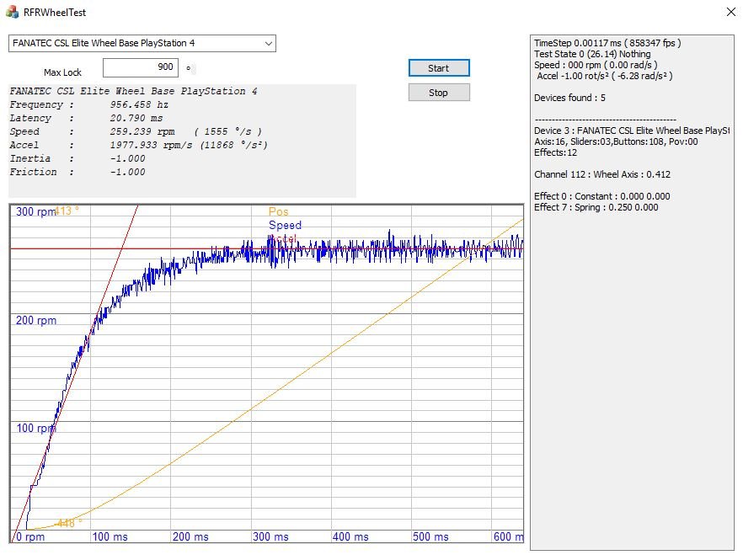743x560 pixels.
Task: Click inside the Max Lock value field
Action: [139, 67]
